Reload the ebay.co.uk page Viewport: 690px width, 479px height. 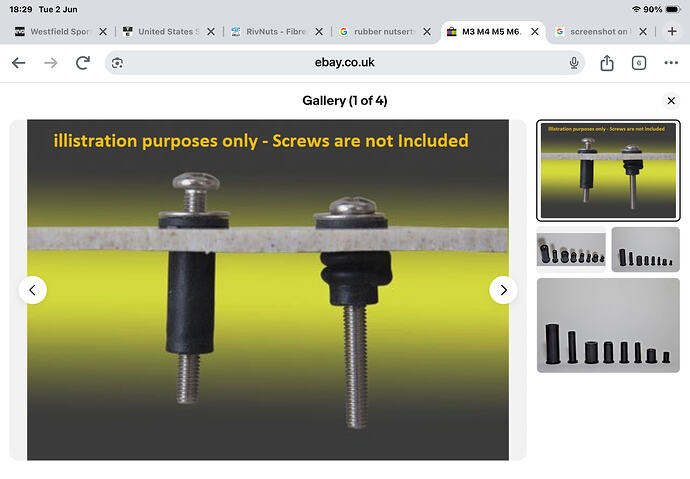(83, 63)
